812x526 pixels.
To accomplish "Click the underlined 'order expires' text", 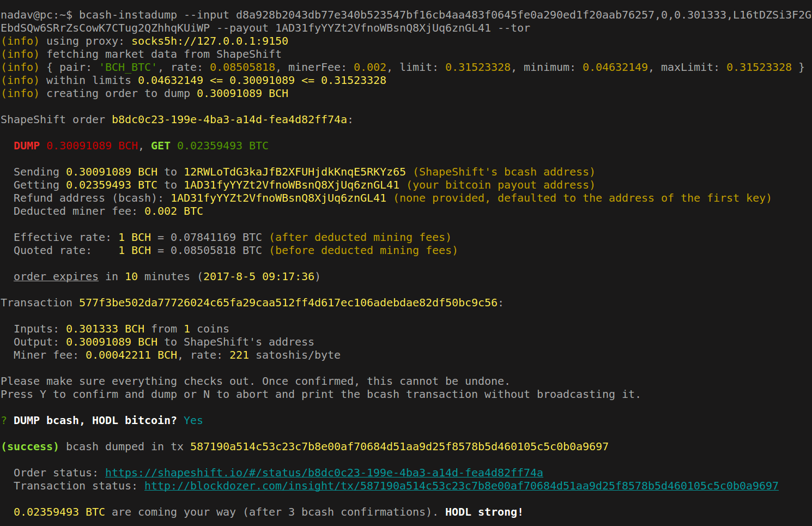I will pyautogui.click(x=55, y=276).
